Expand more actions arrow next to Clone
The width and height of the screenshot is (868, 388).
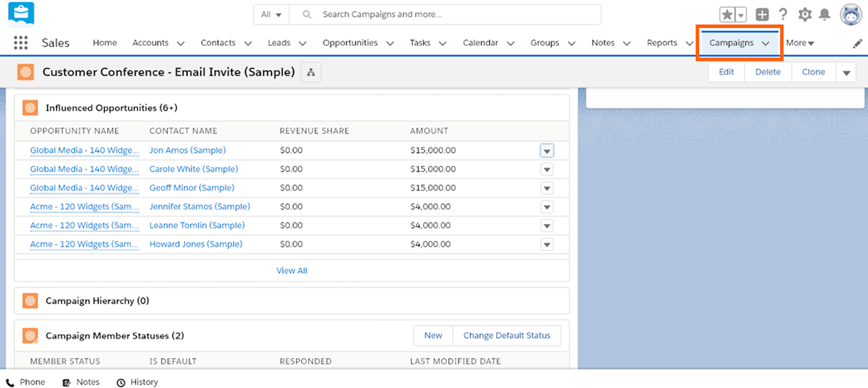point(846,73)
